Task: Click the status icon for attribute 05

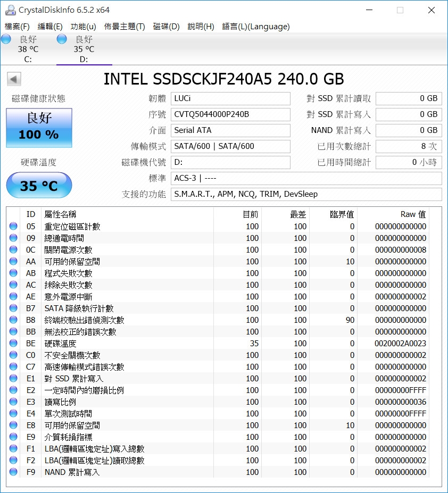Action: tap(13, 226)
